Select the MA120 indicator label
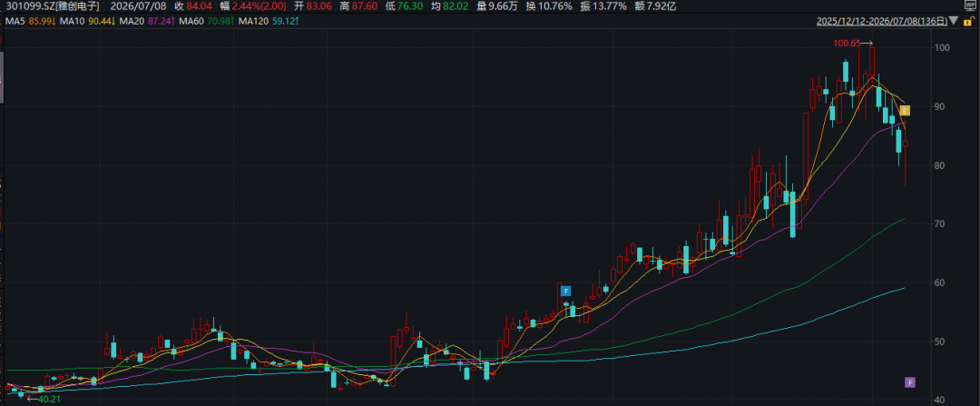The height and width of the screenshot is (406, 980). pos(254,22)
